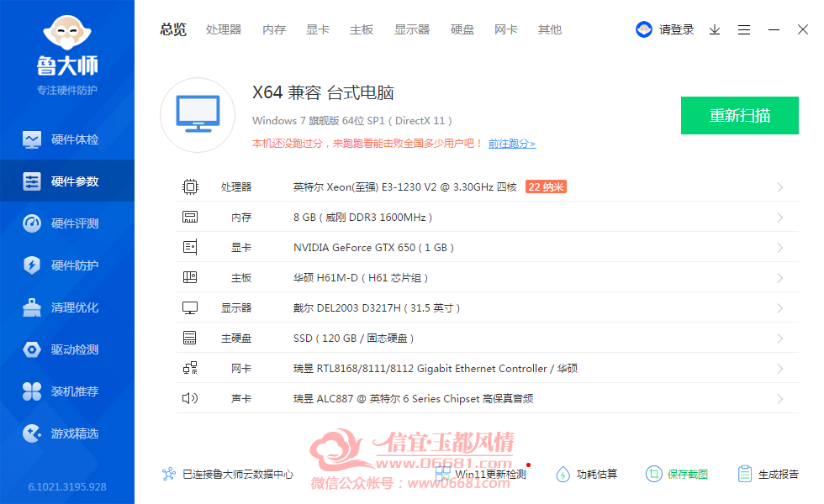Switch to the 主板 tab
Viewport: 824px width, 504px height.
click(362, 29)
